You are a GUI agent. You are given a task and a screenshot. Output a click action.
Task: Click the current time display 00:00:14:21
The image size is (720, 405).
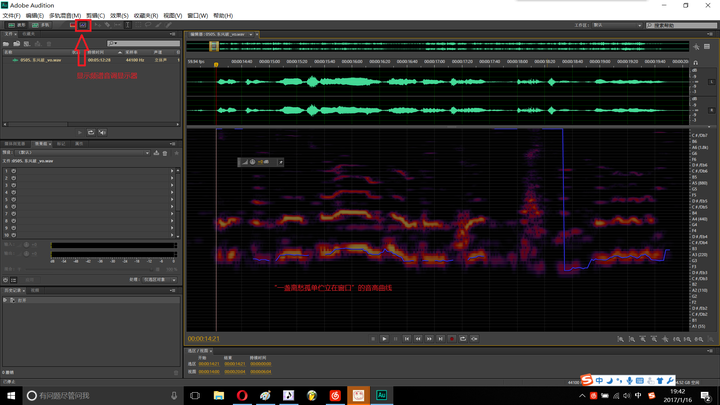click(x=203, y=339)
